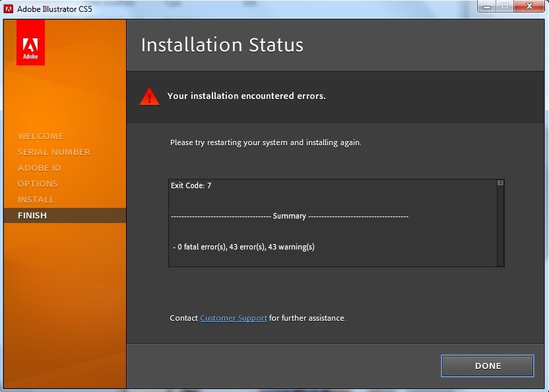Select the SERIAL NUMBER step

54,152
